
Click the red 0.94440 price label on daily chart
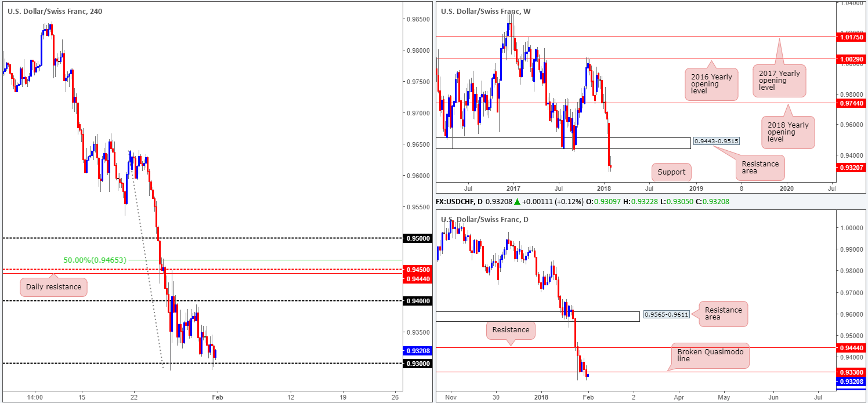[x=852, y=348]
